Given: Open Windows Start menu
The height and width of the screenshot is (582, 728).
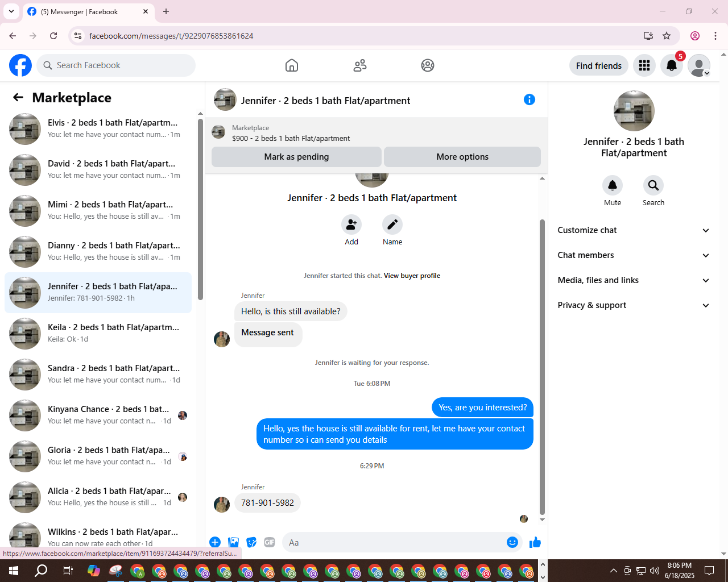Looking at the screenshot, I should (14, 571).
